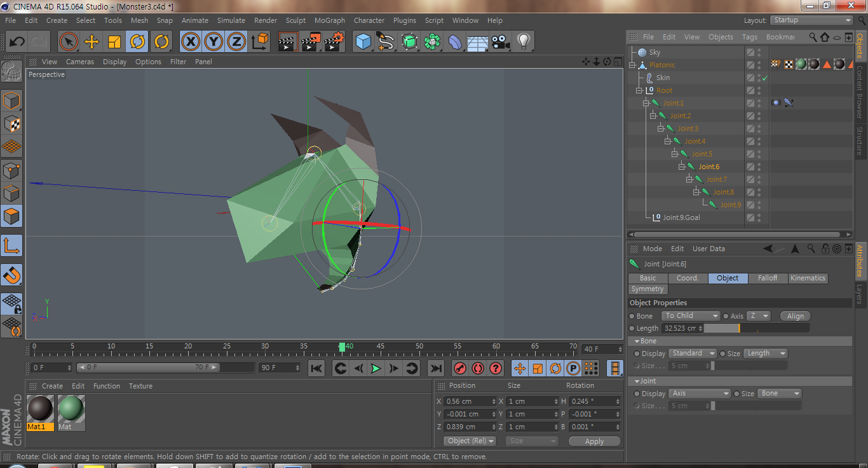The image size is (868, 468).
Task: Toggle Autokeying in the timeline controls
Action: (478, 368)
